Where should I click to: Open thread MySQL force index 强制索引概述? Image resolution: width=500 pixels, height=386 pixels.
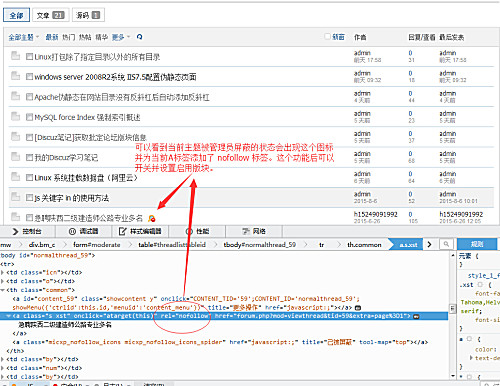[x=87, y=117]
